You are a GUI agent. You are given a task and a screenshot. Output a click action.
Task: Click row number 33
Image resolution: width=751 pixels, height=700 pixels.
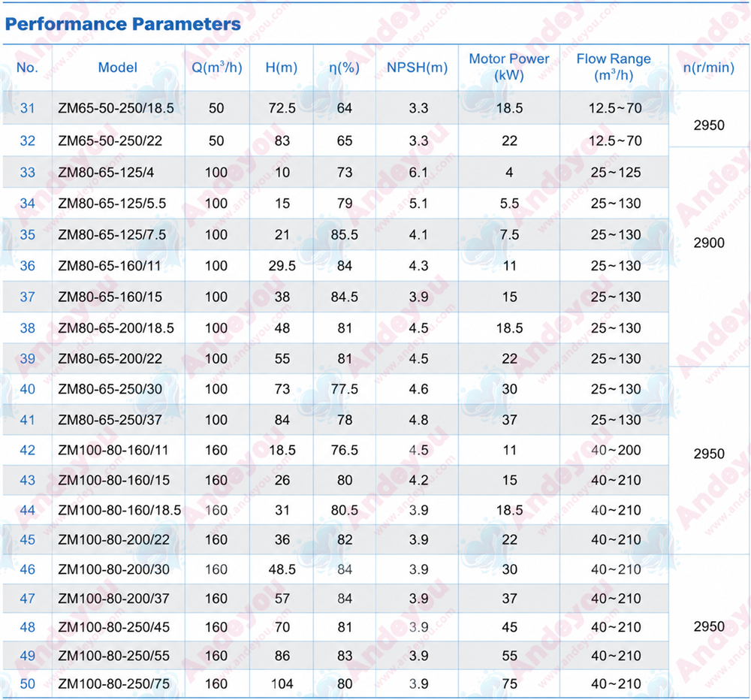27,173
